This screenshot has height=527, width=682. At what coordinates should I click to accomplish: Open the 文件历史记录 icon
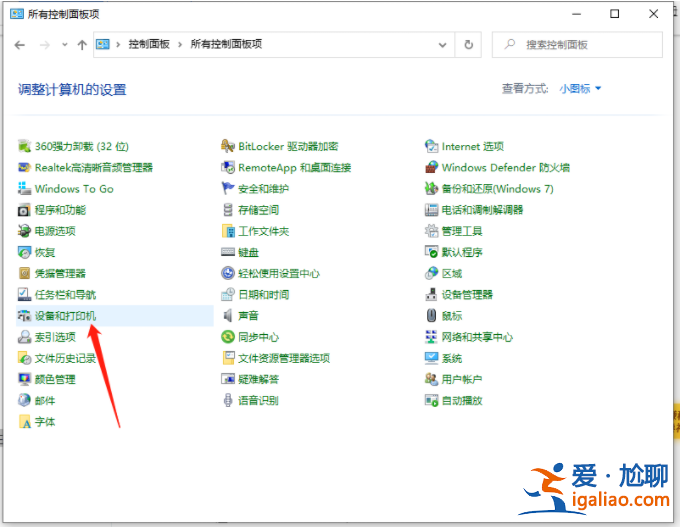coord(24,358)
